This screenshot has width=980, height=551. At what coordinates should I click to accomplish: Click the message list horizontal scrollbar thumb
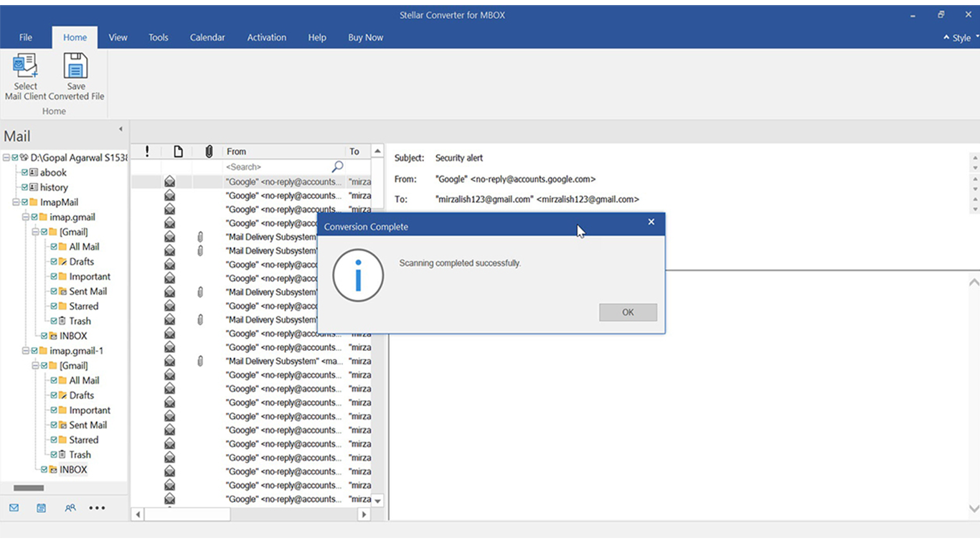coord(187,514)
